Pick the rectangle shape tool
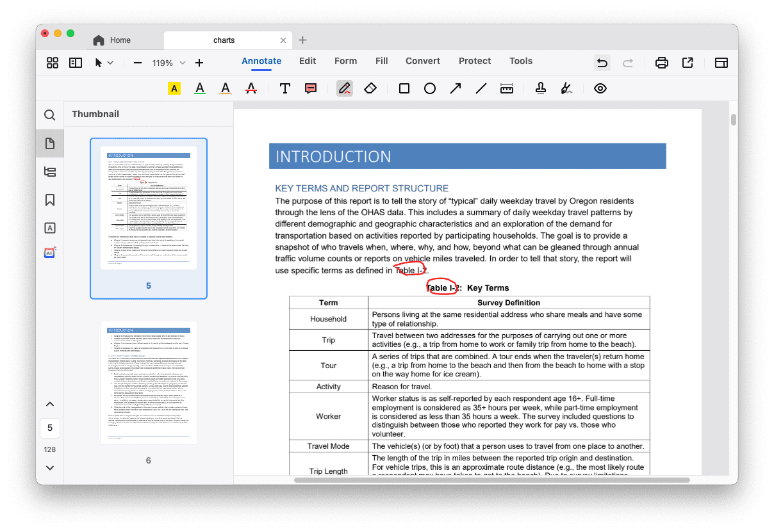The height and width of the screenshot is (532, 774). [x=404, y=88]
